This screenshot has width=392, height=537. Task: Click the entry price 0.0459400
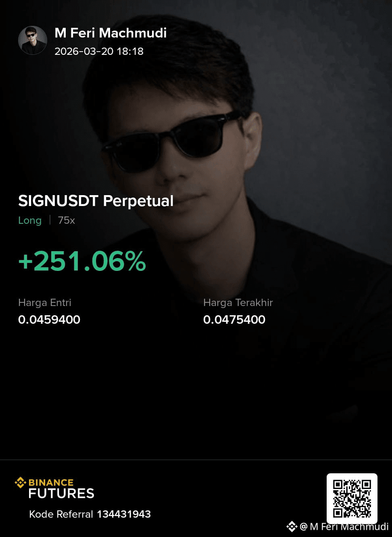49,319
